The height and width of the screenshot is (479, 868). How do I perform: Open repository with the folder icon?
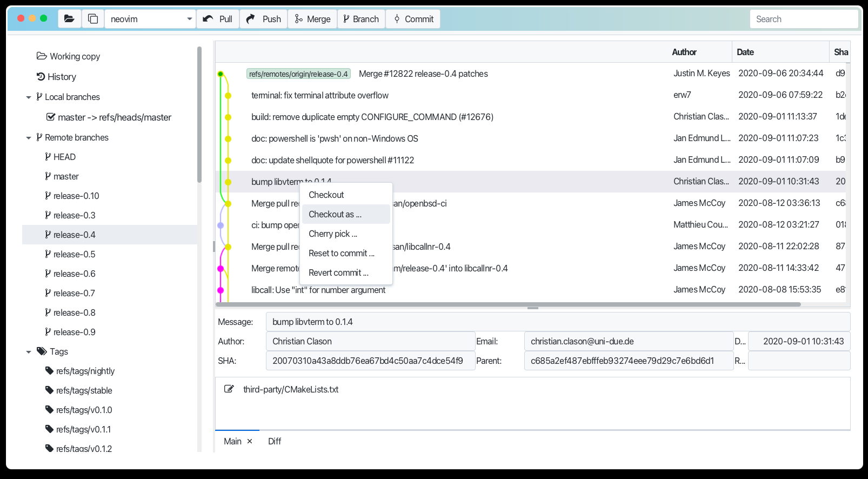69,19
